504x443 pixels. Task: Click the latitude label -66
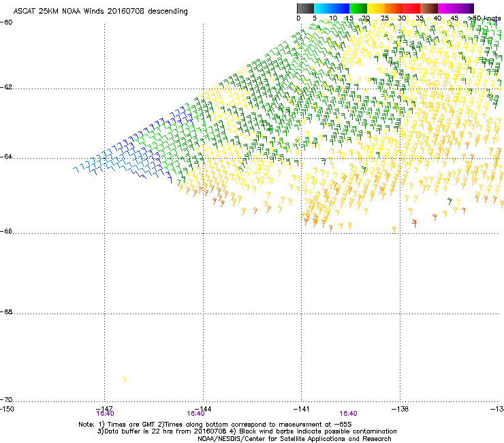(x=6, y=231)
